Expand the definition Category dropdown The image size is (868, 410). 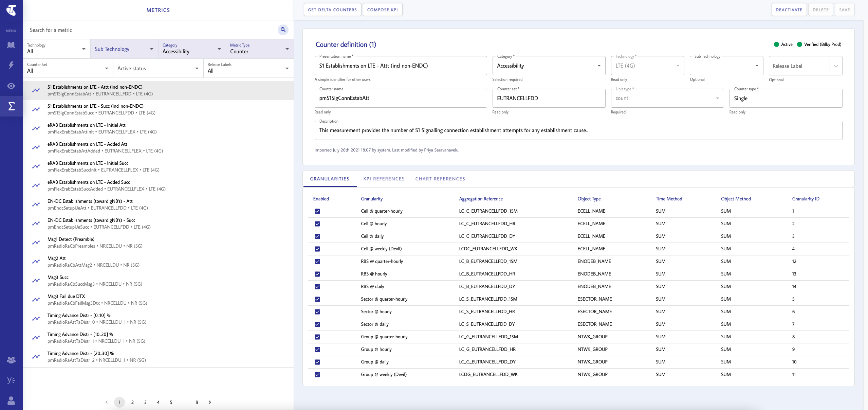click(x=549, y=66)
